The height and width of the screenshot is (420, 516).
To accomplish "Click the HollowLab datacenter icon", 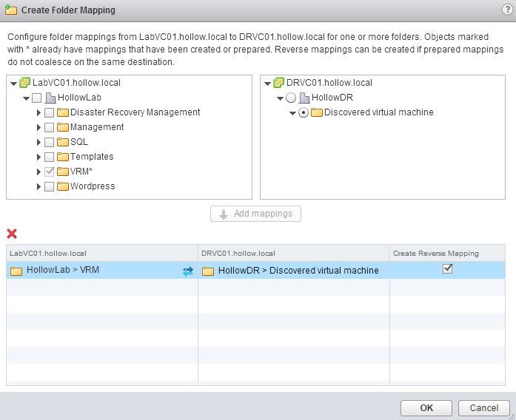I will click(50, 98).
